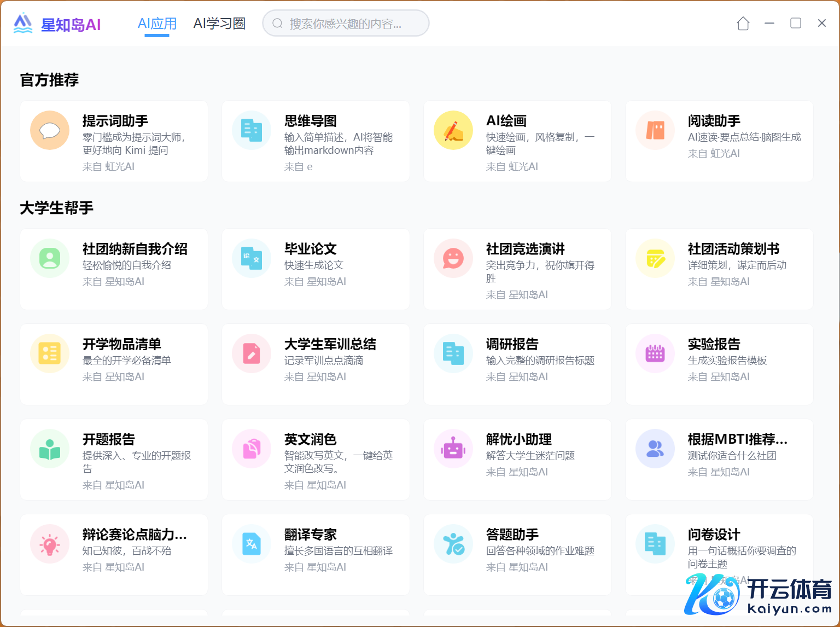Open the 思维导图 app icon

252,131
